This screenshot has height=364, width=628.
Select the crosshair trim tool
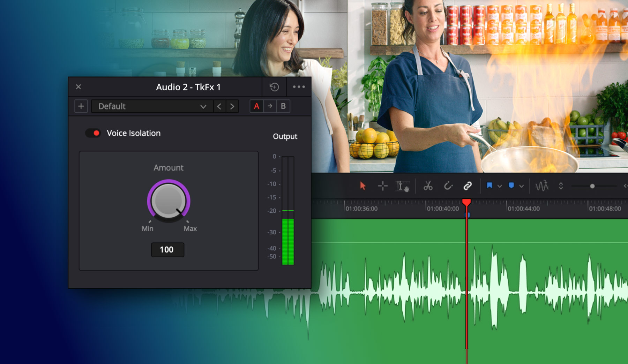click(383, 186)
